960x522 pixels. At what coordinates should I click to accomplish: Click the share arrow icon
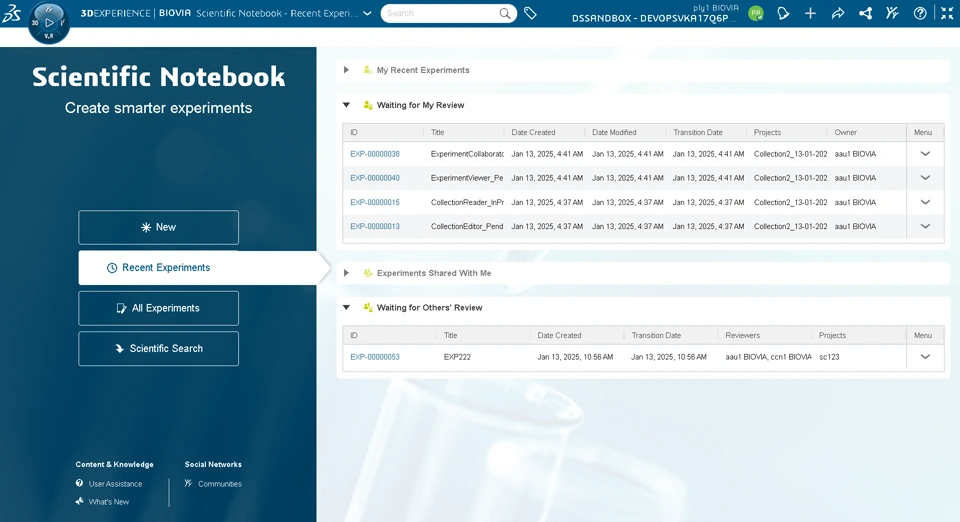[x=838, y=13]
